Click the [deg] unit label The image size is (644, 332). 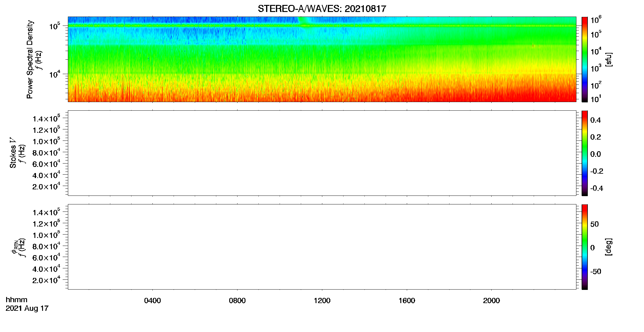(x=609, y=247)
